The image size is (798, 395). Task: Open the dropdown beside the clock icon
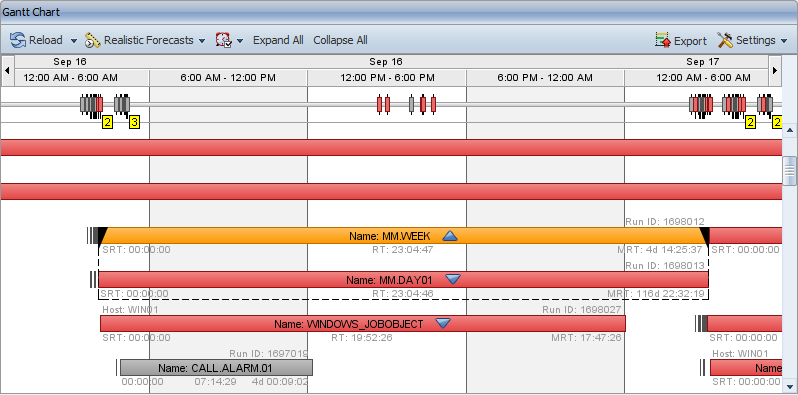[x=240, y=41]
